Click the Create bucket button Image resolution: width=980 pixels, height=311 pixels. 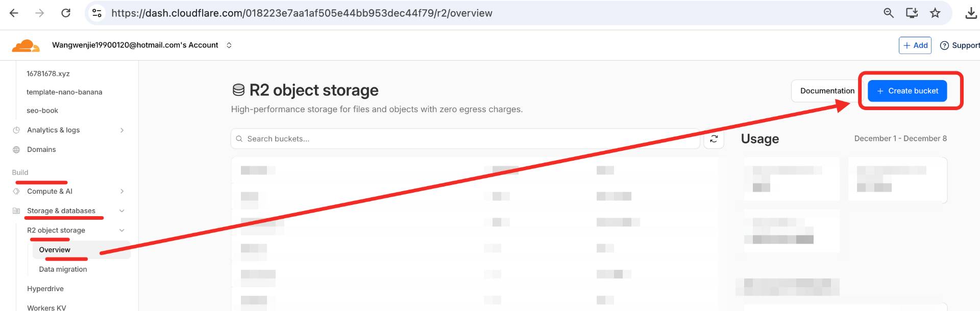tap(907, 91)
